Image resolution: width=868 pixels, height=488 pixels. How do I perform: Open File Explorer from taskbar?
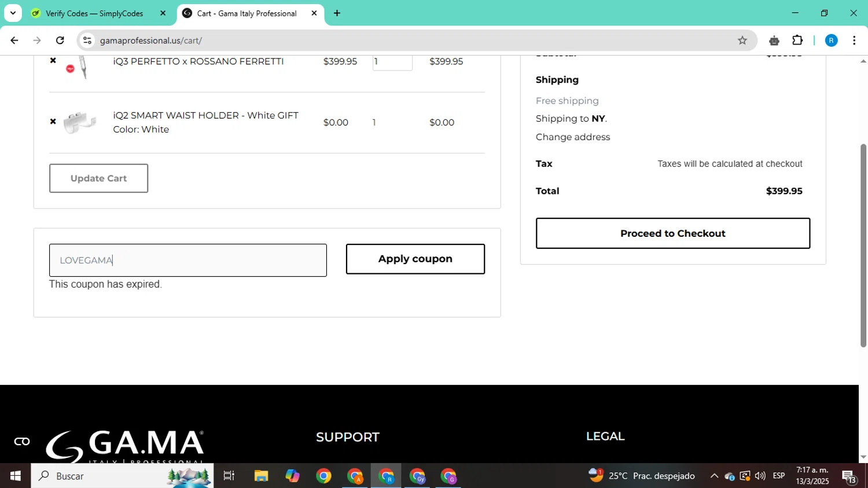[261, 476]
